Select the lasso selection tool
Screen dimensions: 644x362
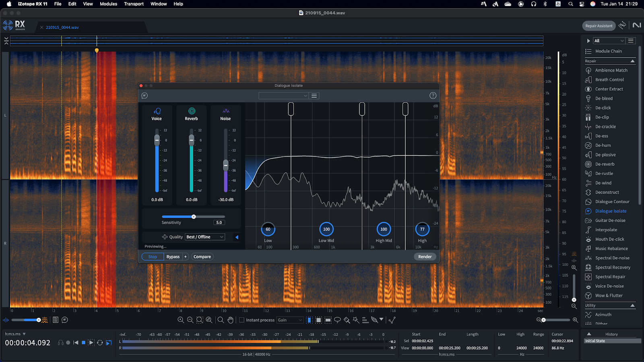click(337, 320)
